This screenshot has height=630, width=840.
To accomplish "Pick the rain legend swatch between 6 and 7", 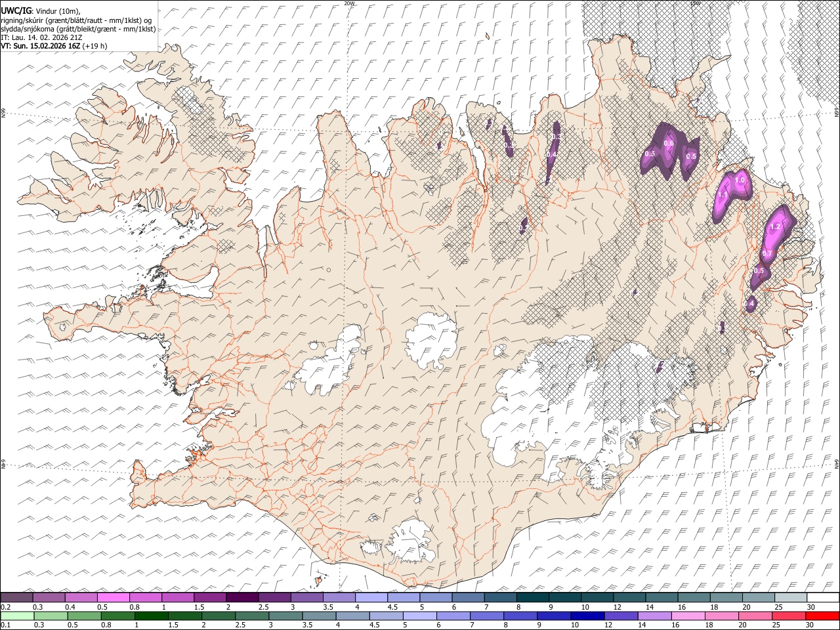I will coord(453,616).
